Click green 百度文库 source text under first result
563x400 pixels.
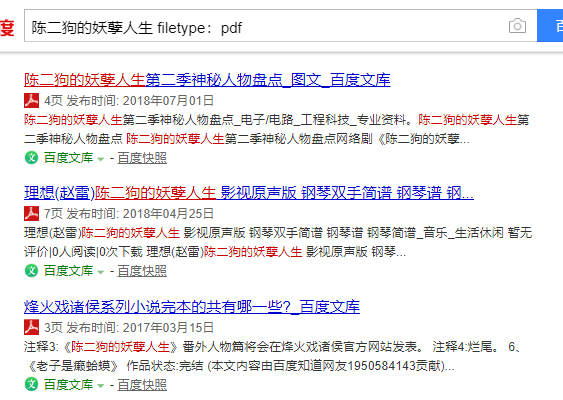point(68,158)
